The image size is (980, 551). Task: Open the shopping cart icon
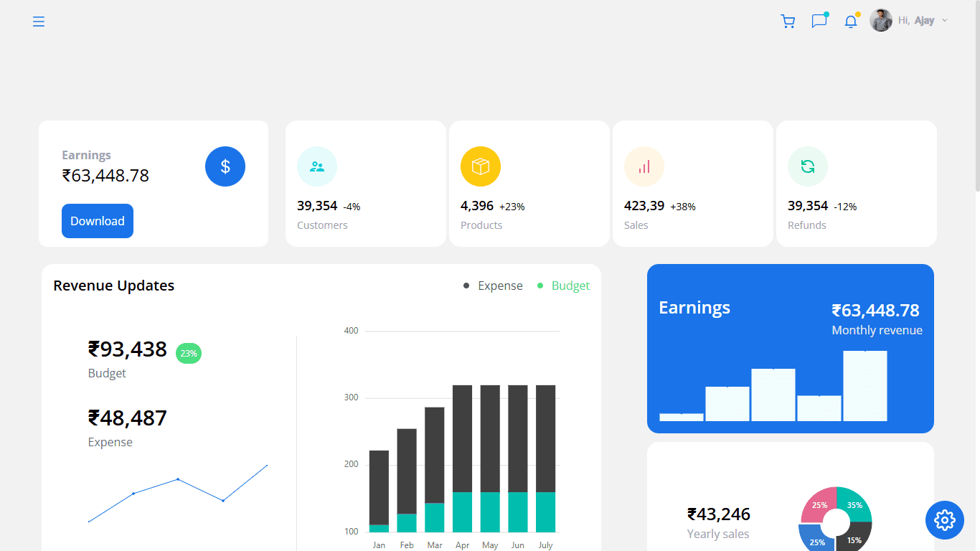(x=788, y=21)
